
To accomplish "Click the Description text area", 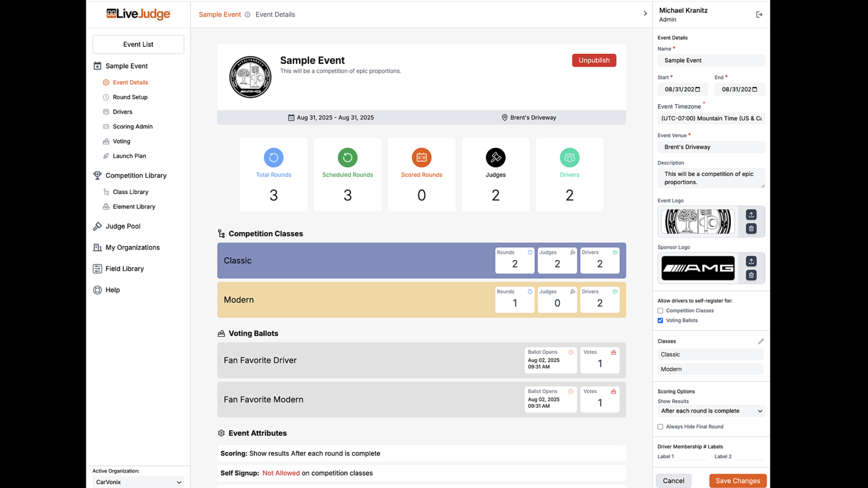I will pyautogui.click(x=711, y=178).
